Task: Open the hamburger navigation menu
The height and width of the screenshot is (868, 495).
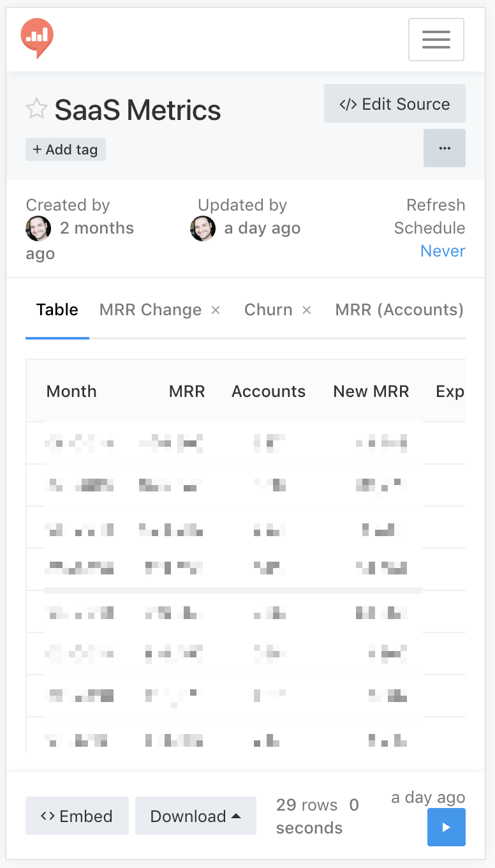Action: (436, 40)
